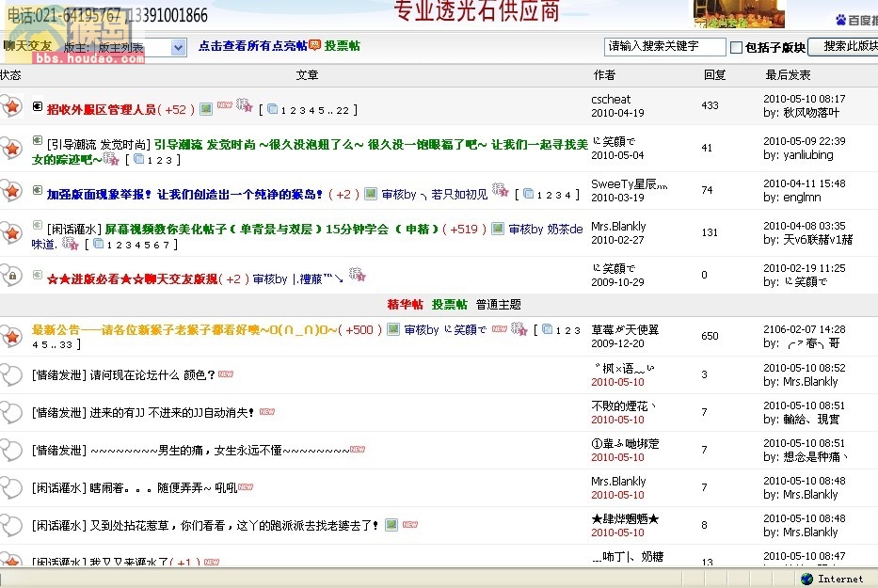Screen dimensions: 878x588
Task: Click reply count 650 in 最新公告 row
Action: coord(710,336)
